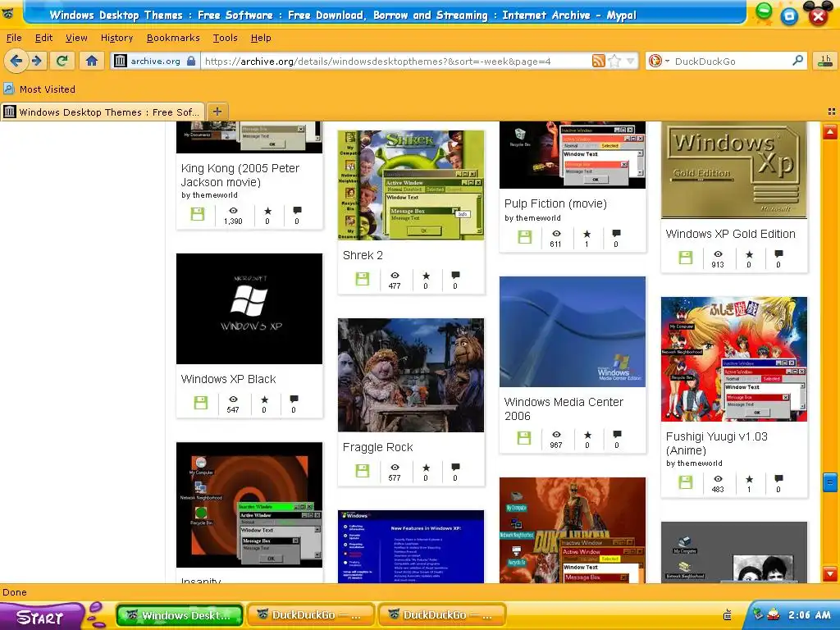Open the Most Visited bookmarks folder
Viewport: 840px width, 630px height.
(x=39, y=89)
